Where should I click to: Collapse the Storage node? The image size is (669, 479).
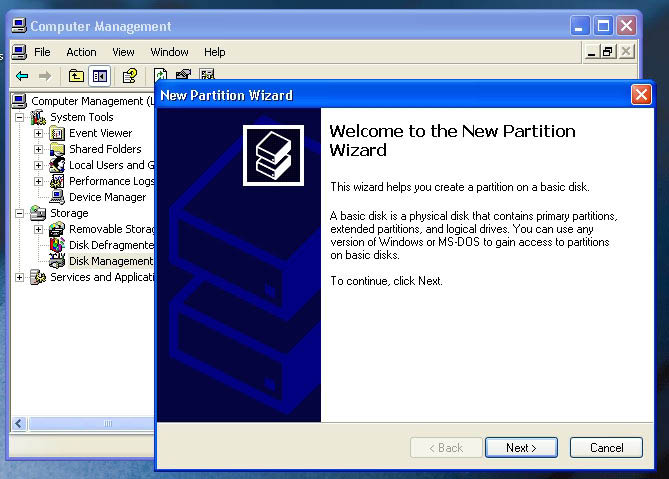(x=19, y=213)
